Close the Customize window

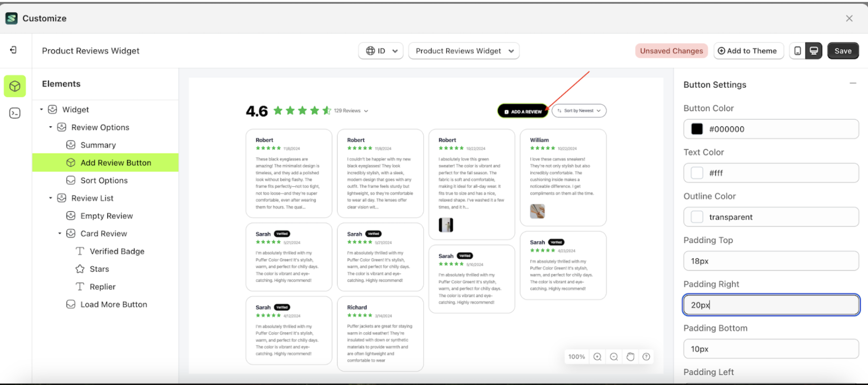click(x=849, y=18)
